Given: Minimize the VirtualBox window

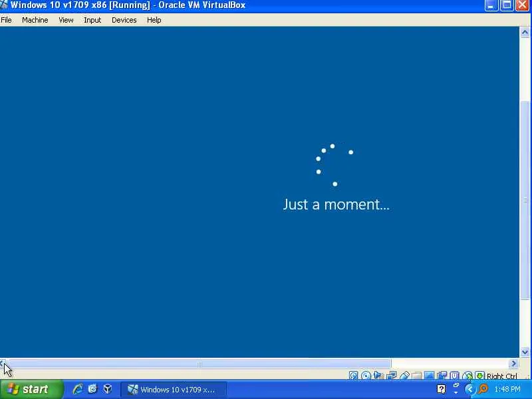Looking at the screenshot, I should (491, 5).
